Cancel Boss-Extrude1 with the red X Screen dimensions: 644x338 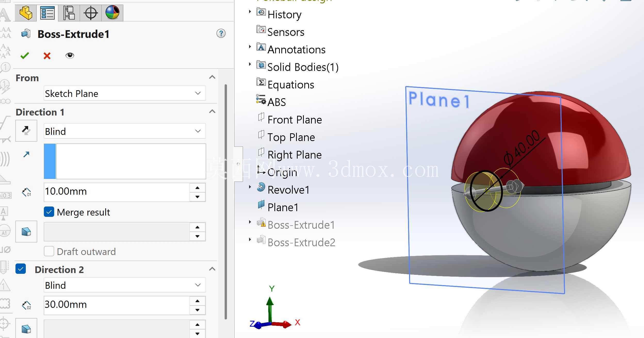click(47, 55)
